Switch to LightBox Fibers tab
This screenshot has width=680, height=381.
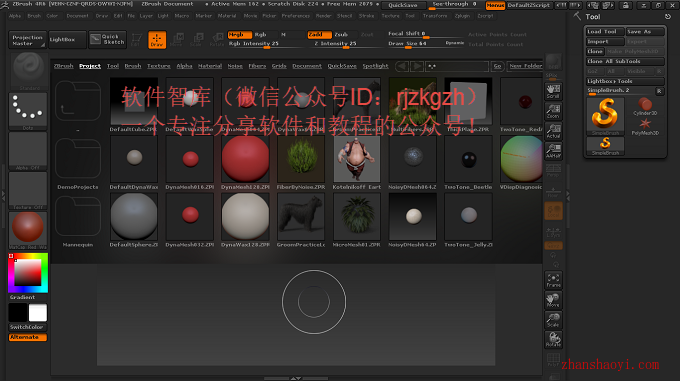(x=257, y=66)
